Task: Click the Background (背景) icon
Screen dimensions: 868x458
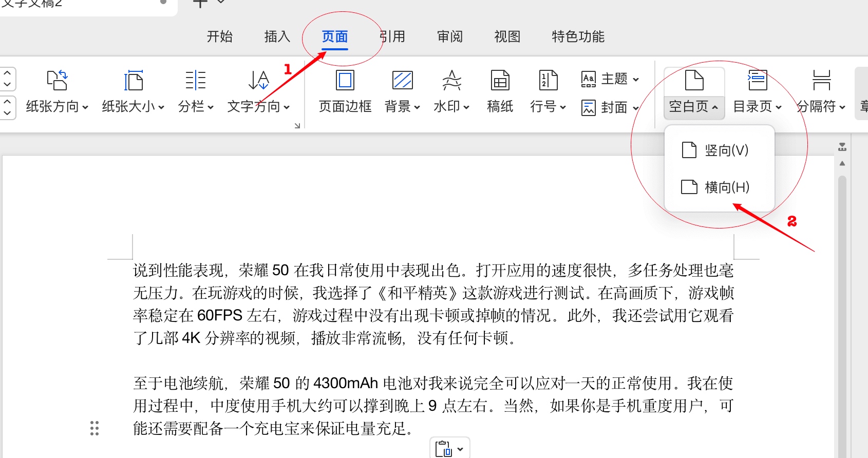Action: click(402, 81)
